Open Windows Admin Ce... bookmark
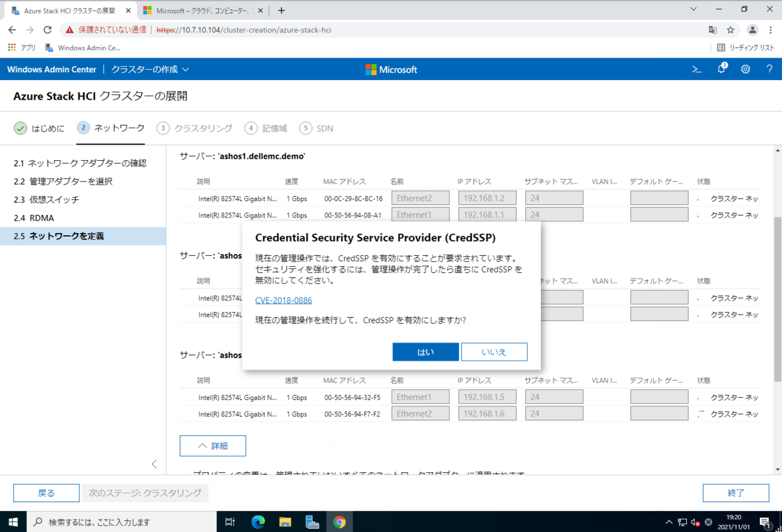This screenshot has height=532, width=782. tap(83, 48)
